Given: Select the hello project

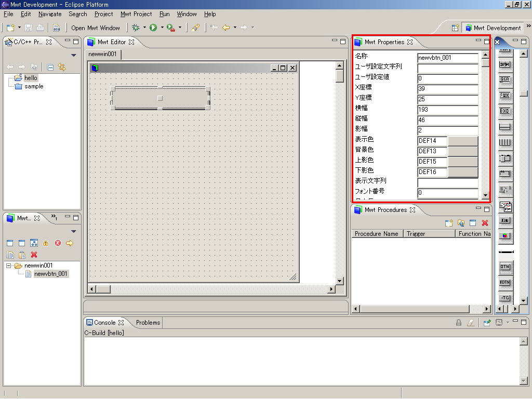Looking at the screenshot, I should [31, 78].
